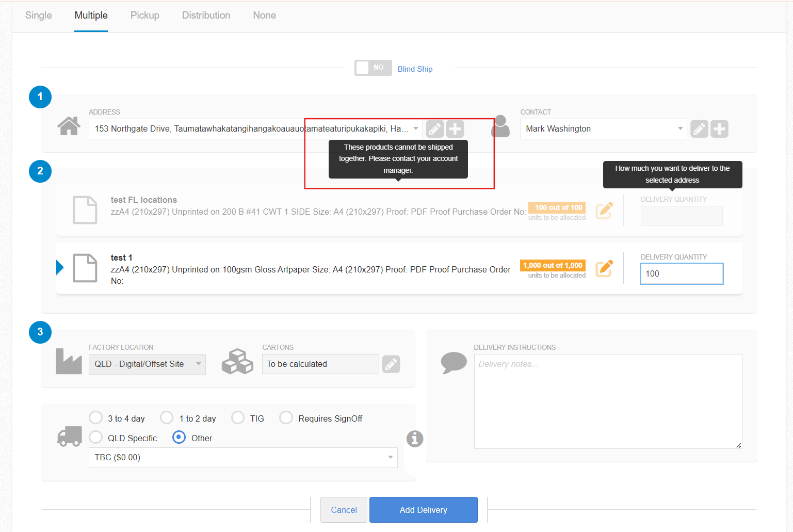793x532 pixels.
Task: Toggle the Blind Ship switch
Action: point(373,68)
